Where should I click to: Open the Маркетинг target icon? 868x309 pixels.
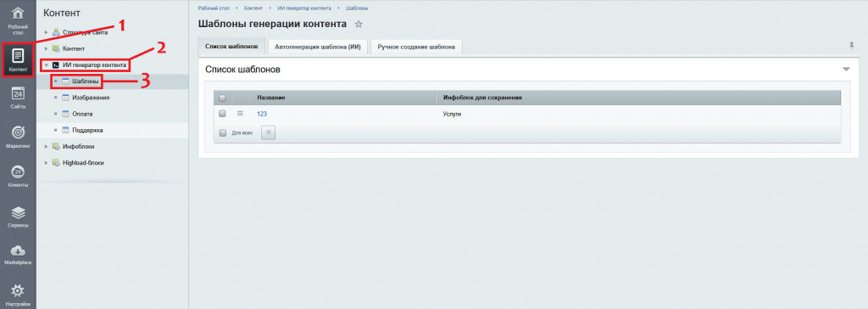(18, 133)
